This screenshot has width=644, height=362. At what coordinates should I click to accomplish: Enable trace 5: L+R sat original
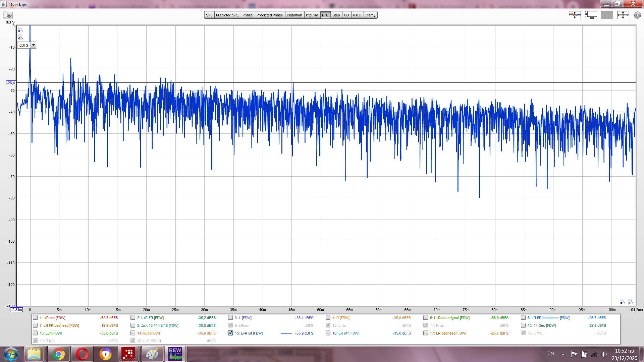(x=426, y=318)
